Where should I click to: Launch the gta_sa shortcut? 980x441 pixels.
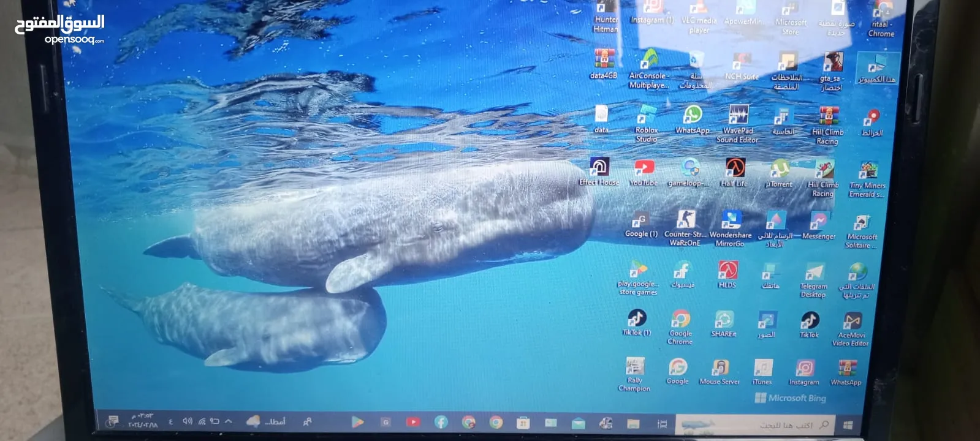pyautogui.click(x=832, y=72)
